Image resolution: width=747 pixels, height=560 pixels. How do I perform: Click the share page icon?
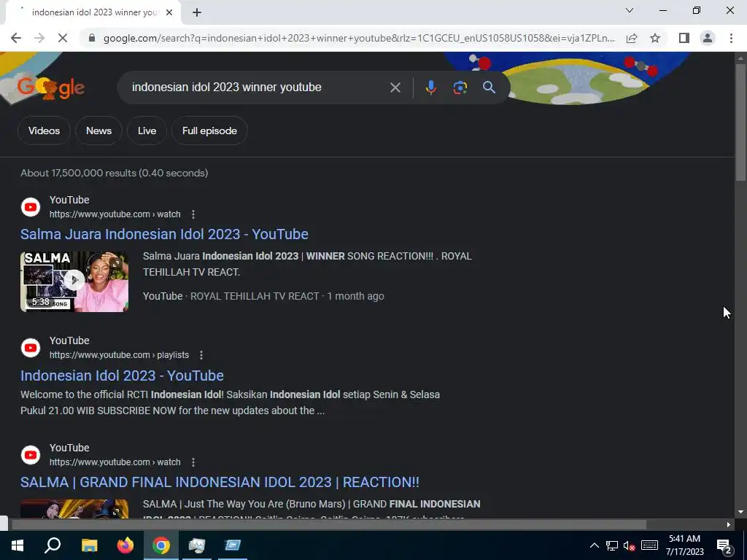[x=632, y=38]
